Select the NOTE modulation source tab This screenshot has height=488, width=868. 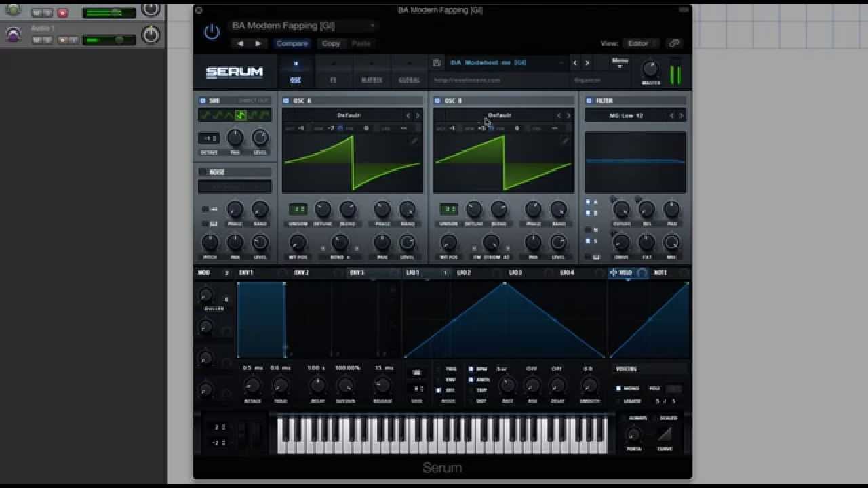coord(660,272)
